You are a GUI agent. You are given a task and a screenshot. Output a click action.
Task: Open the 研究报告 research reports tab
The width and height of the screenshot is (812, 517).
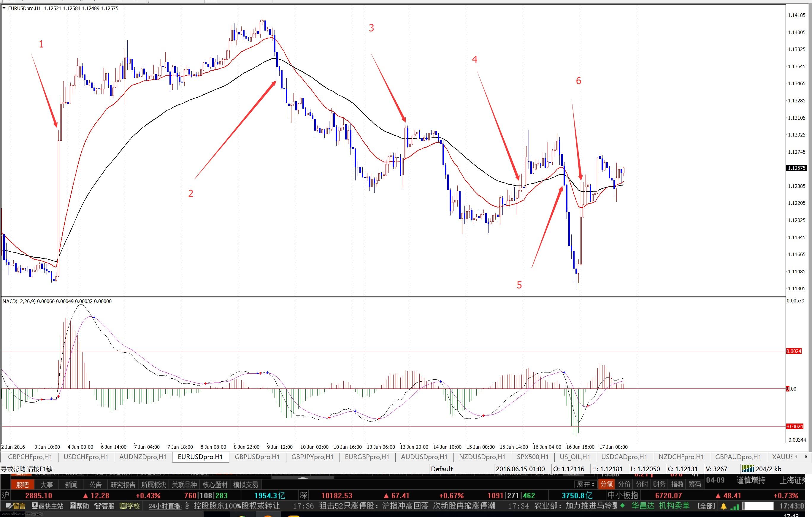[123, 485]
